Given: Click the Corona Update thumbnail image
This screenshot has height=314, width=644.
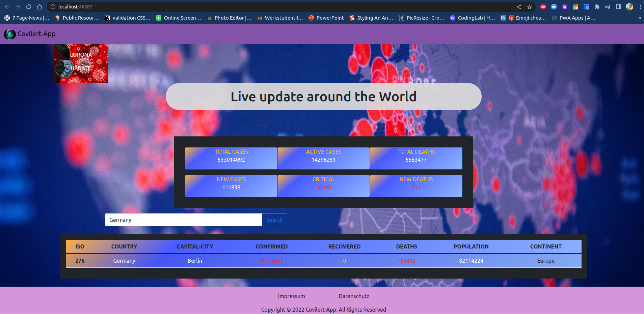Looking at the screenshot, I should point(81,63).
